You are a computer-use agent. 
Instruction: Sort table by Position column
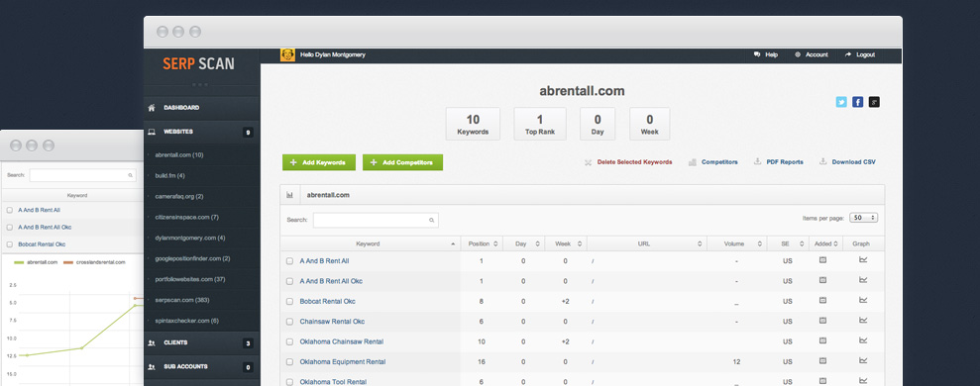(x=482, y=243)
